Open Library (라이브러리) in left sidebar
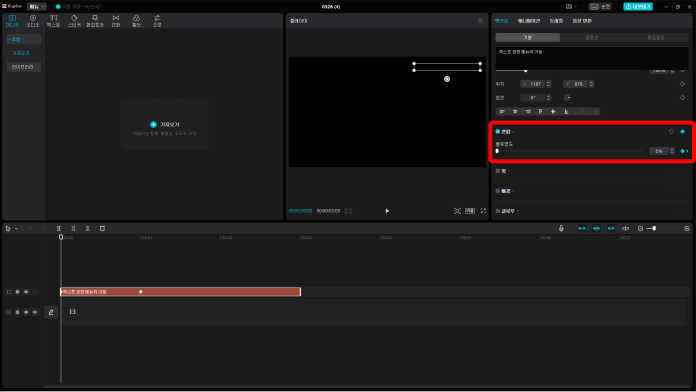This screenshot has width=696, height=392. tap(24, 67)
